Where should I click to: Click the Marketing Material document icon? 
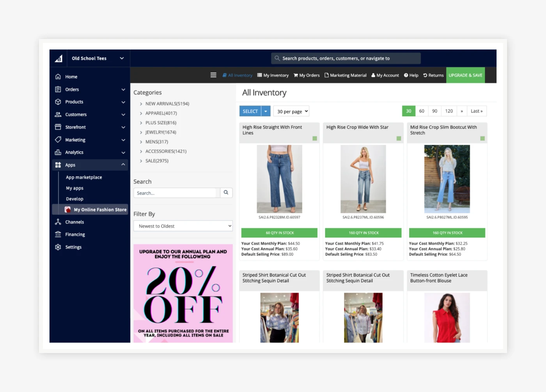tap(327, 75)
